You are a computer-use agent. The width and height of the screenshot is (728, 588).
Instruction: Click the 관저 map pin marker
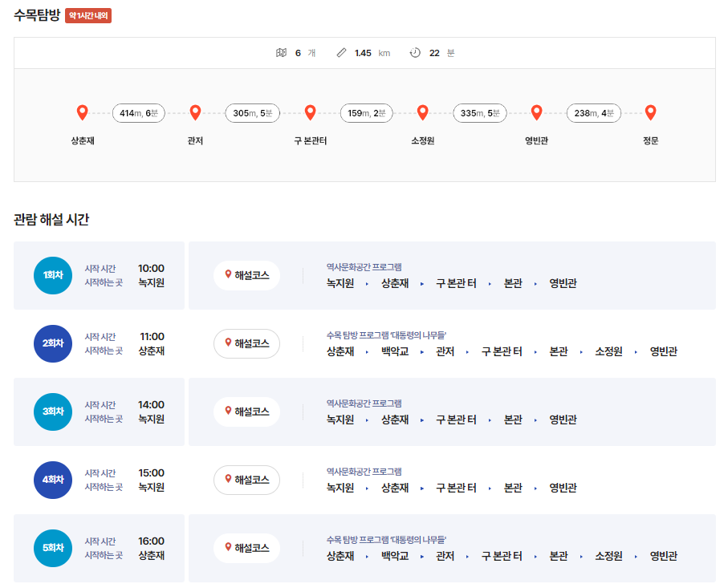(196, 112)
